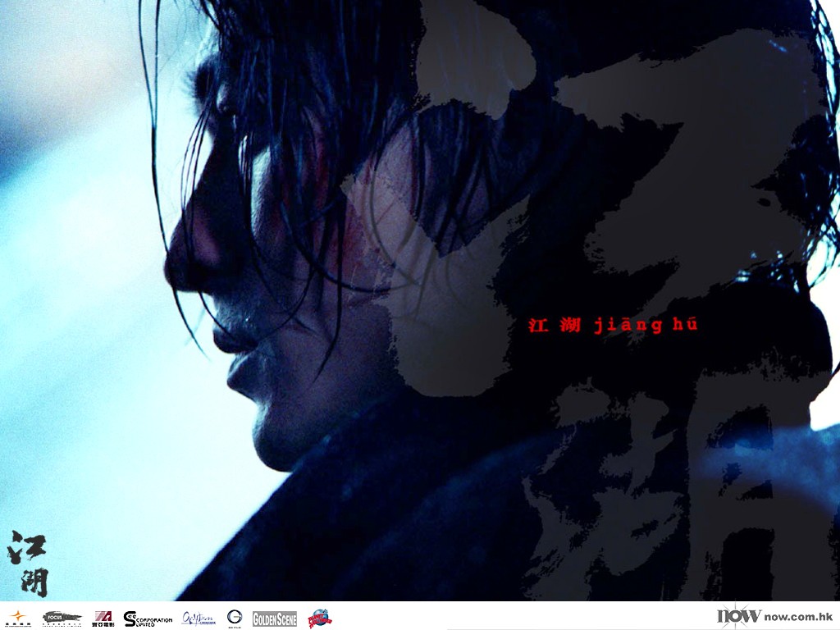
Task: Click the orange star company logo
Action: pos(18,619)
